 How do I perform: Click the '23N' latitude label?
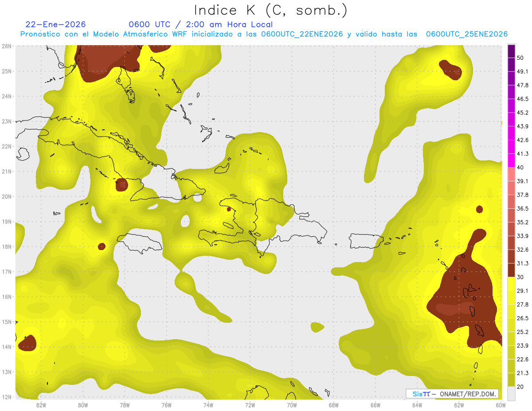tap(6, 121)
